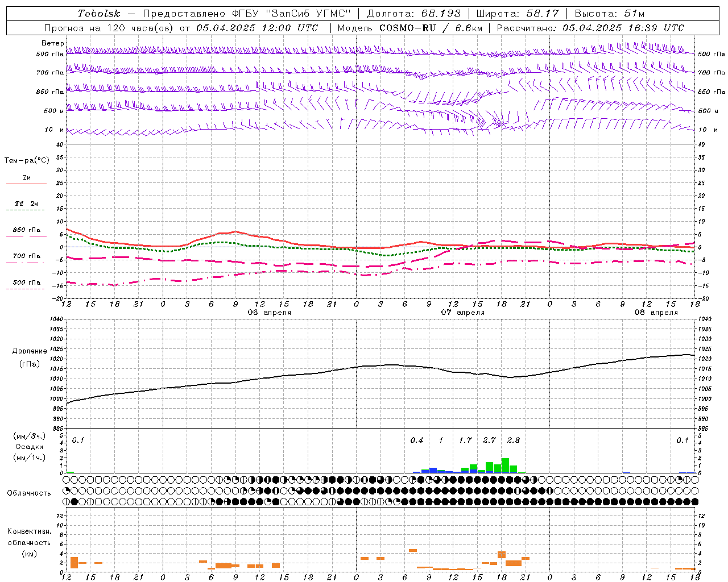Click the 850 гПа entry in temperature legend
Screen dimensions: 728x582
click(x=26, y=230)
